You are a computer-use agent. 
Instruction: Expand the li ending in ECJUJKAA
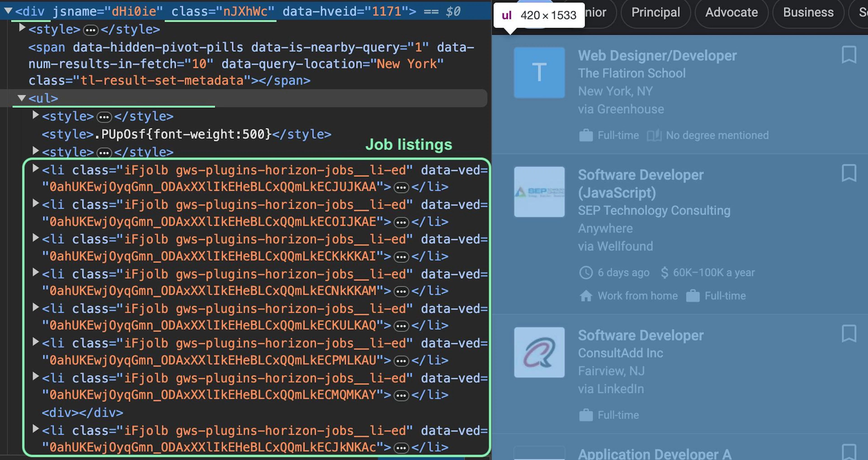(35, 168)
